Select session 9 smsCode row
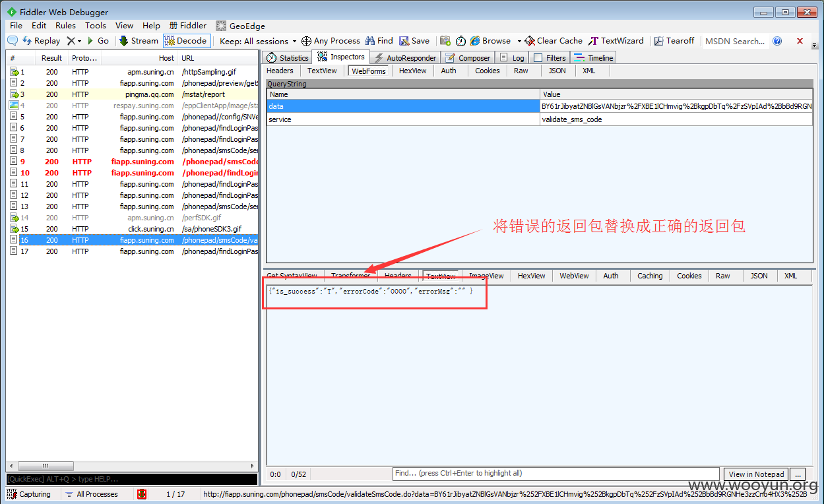824x504 pixels. (x=133, y=162)
